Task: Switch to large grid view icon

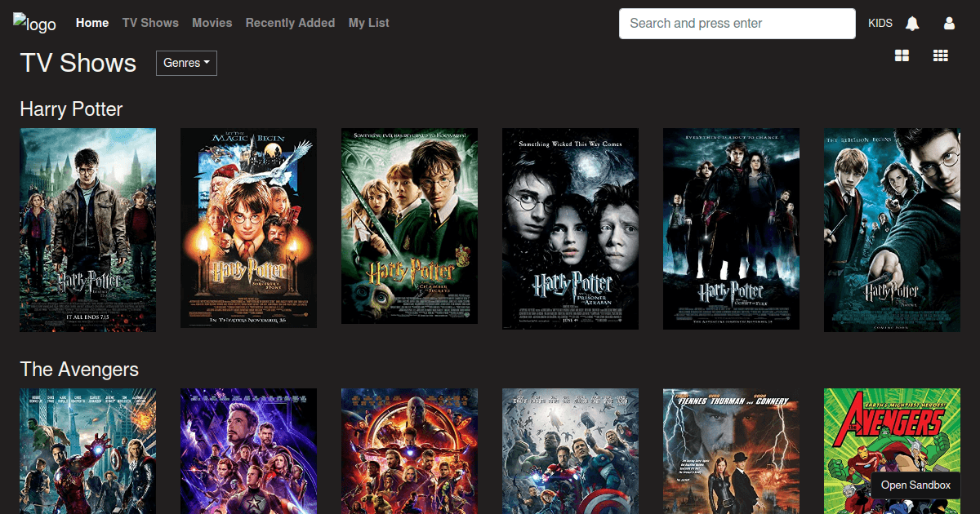Action: click(902, 55)
